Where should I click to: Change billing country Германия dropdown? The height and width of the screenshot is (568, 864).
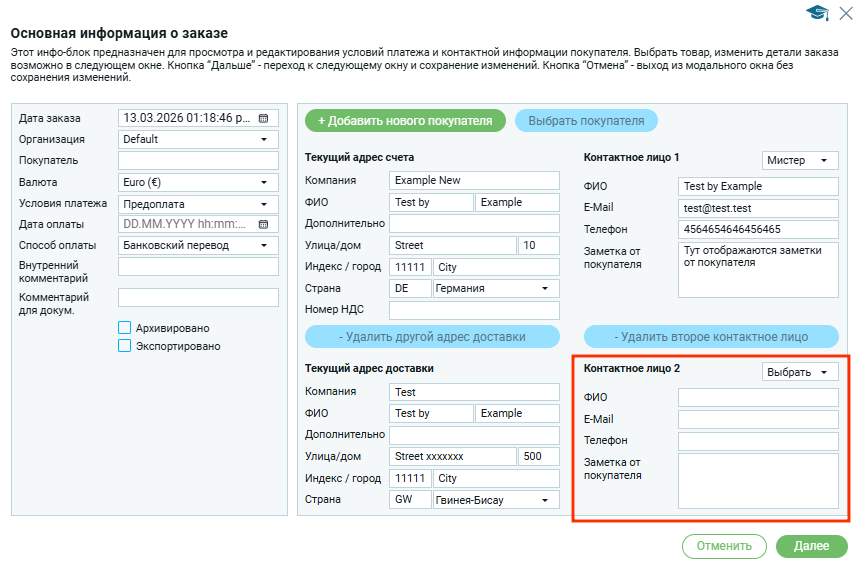coord(496,288)
